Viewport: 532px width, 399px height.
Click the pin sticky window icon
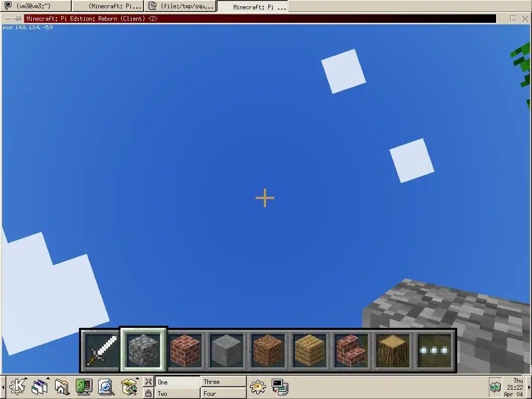[17, 19]
